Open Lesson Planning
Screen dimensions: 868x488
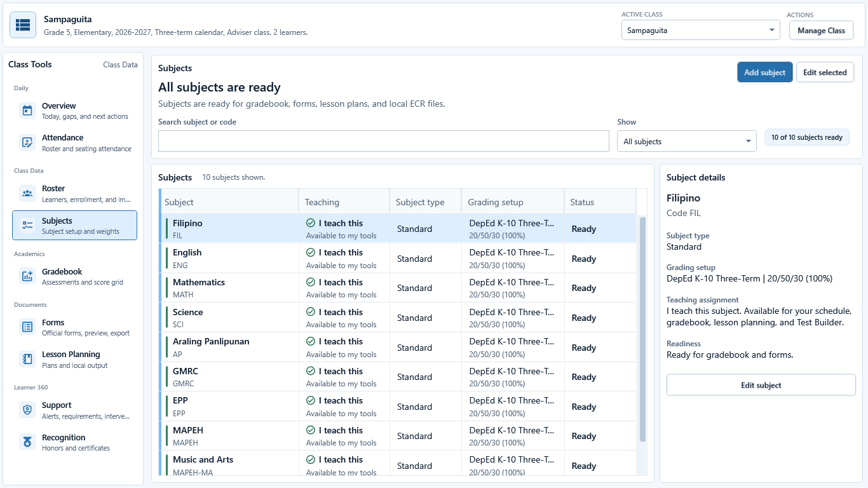point(74,359)
